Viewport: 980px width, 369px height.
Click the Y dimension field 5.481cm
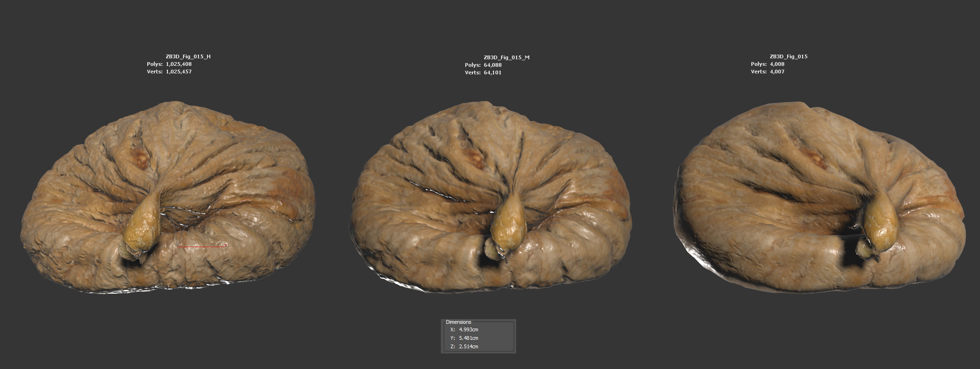[x=468, y=338]
